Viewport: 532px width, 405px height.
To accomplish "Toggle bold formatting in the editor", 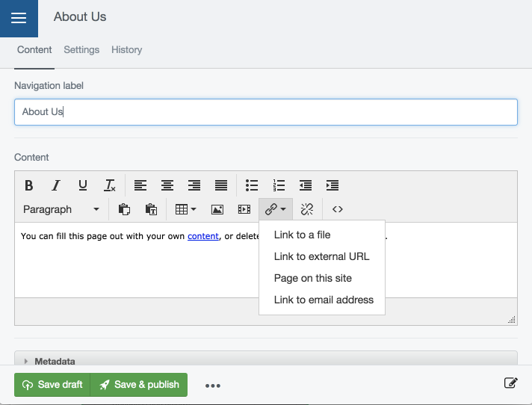I will (29, 185).
